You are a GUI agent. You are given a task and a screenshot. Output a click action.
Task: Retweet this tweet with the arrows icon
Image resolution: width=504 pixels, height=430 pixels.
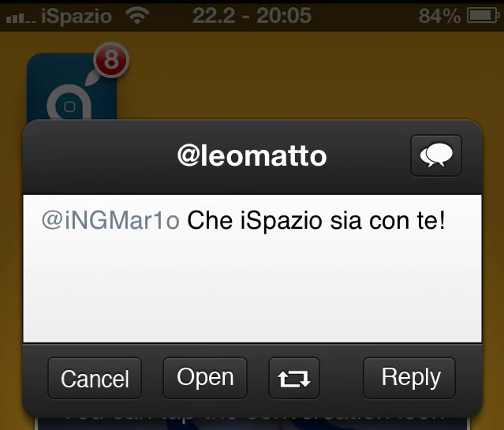pos(294,379)
